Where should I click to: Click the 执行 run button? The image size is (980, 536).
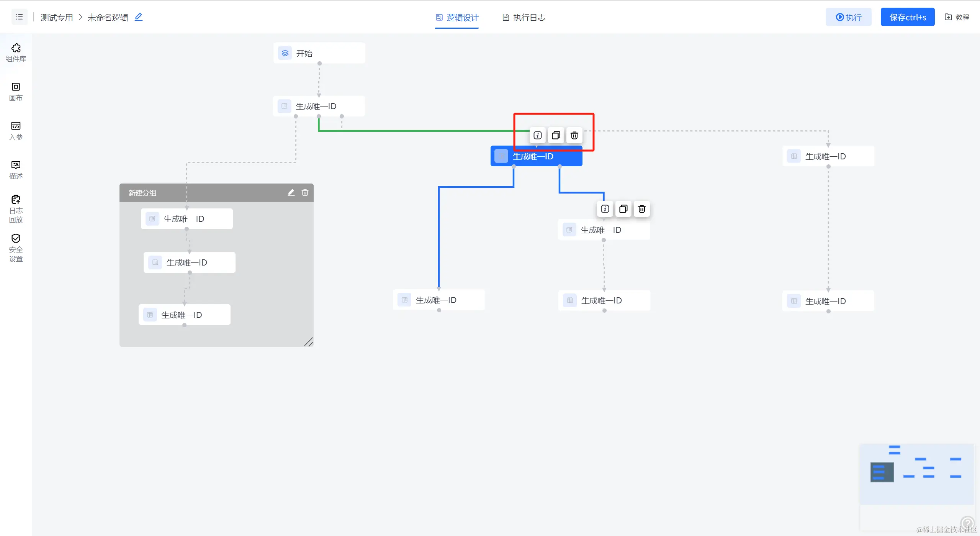tap(848, 17)
